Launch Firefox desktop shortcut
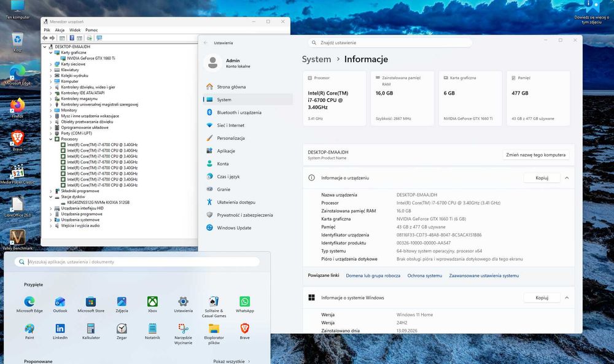This screenshot has width=614, height=364. (x=17, y=109)
